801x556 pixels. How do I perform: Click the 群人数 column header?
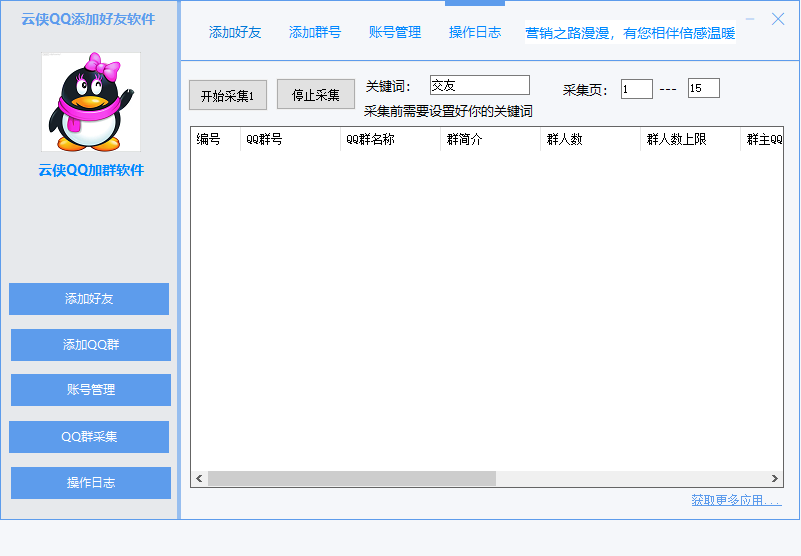pyautogui.click(x=591, y=139)
